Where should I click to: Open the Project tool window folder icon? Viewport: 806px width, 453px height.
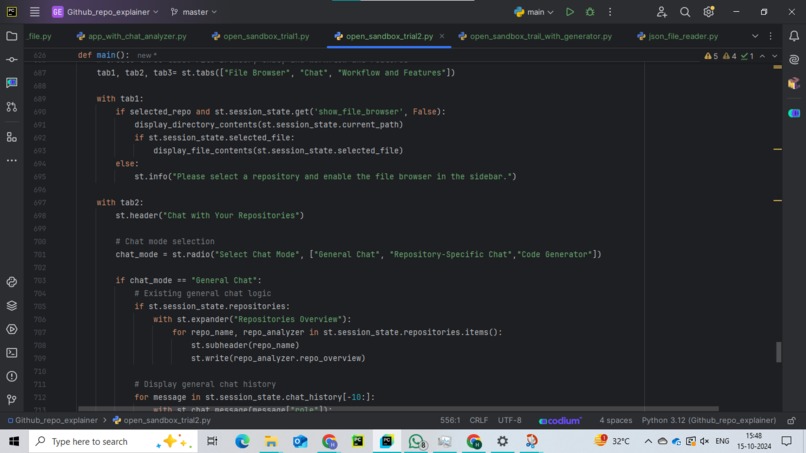coord(11,36)
